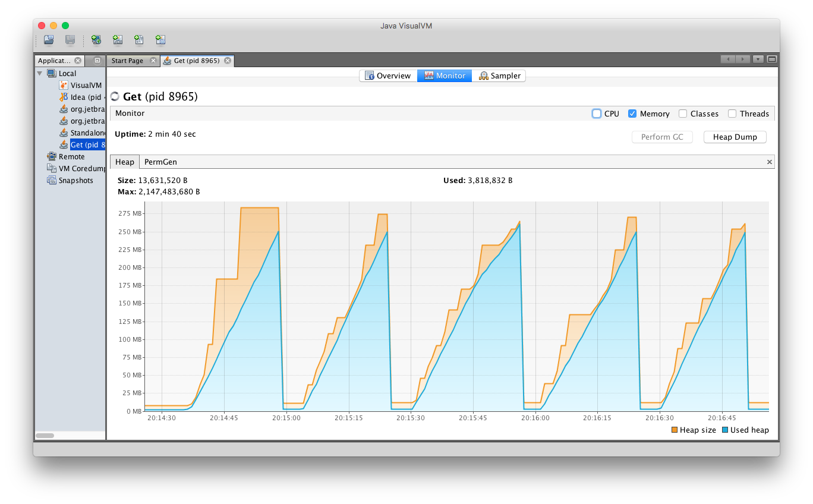Click Add JMX Connection toolbar icon
813x504 pixels.
118,40
